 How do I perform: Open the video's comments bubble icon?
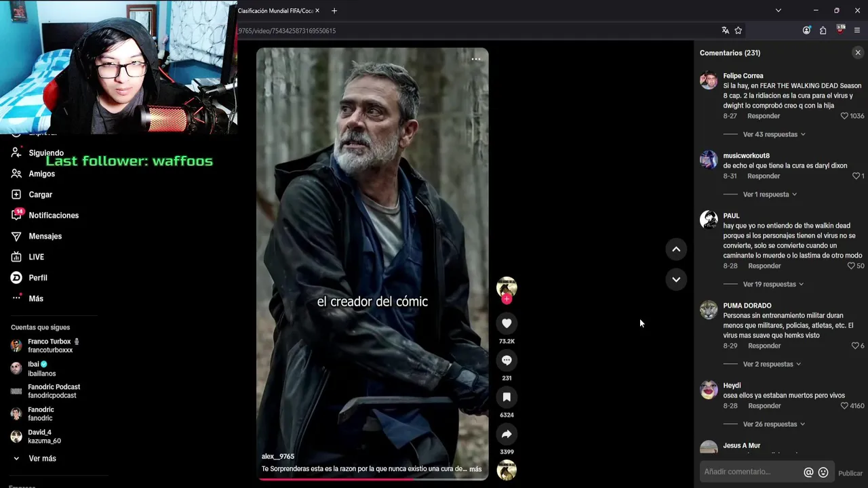(507, 360)
